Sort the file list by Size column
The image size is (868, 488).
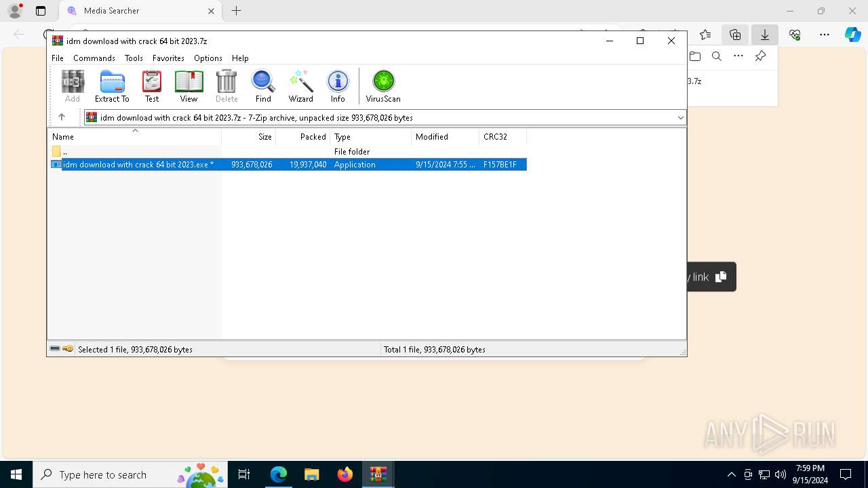[x=249, y=136]
